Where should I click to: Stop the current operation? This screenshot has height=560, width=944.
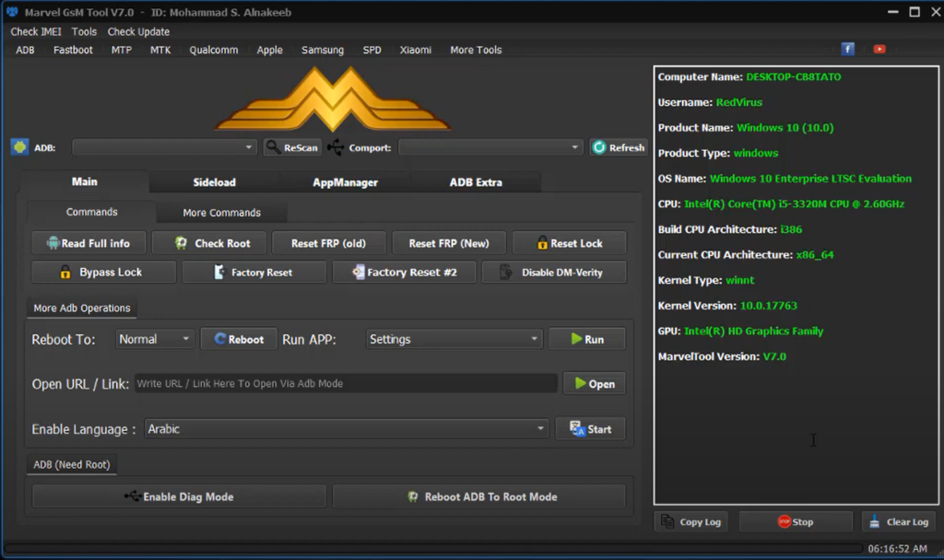click(x=796, y=521)
